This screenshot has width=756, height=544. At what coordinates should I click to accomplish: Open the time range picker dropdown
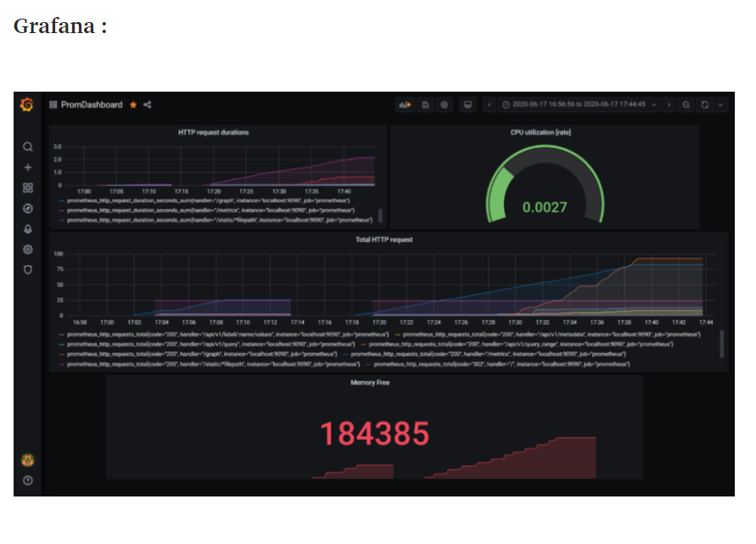coord(578,104)
